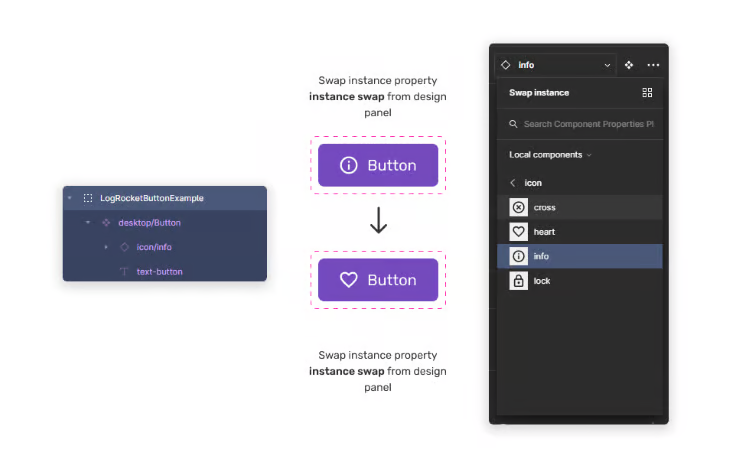This screenshot has width=730, height=469.
Task: Click the go to main component icon
Action: click(x=629, y=65)
